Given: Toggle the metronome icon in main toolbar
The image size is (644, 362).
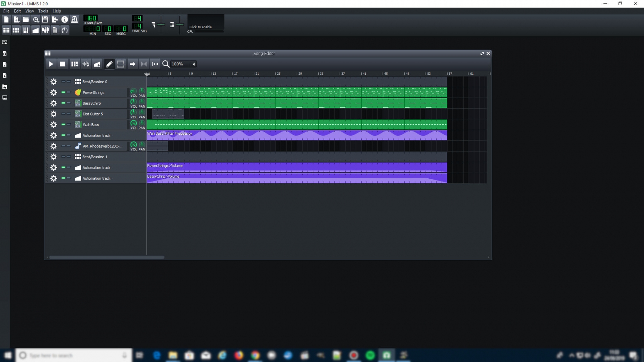Looking at the screenshot, I should click(x=74, y=19).
